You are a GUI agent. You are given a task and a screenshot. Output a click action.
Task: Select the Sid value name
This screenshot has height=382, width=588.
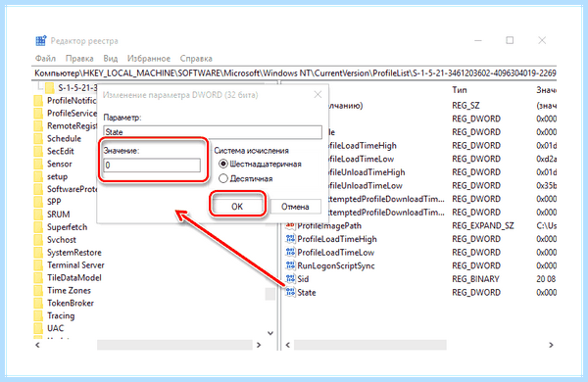pos(303,279)
